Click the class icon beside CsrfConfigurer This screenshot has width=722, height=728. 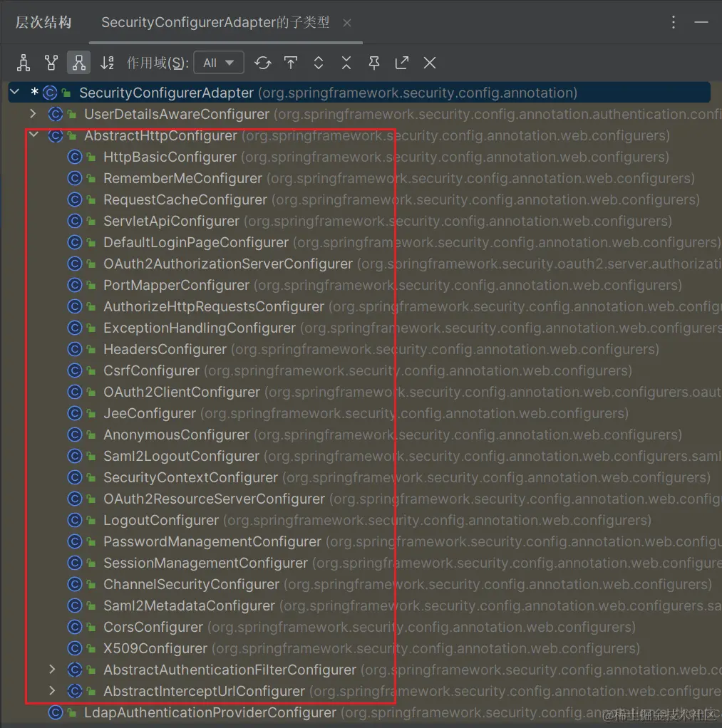(74, 370)
